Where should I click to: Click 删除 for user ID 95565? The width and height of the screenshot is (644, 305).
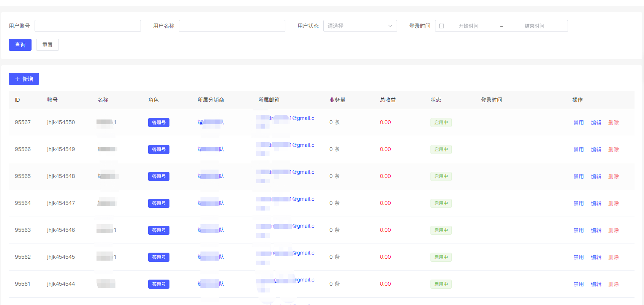point(613,176)
